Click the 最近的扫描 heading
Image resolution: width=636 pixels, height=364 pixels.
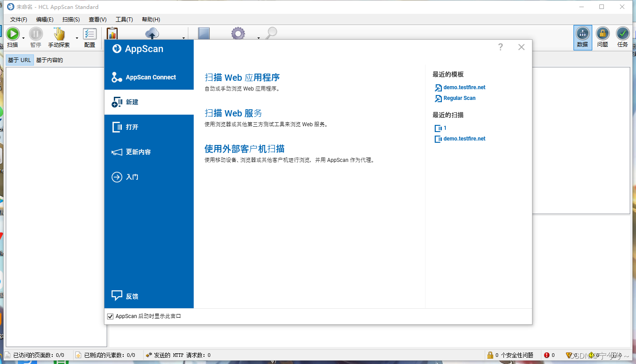coord(448,115)
